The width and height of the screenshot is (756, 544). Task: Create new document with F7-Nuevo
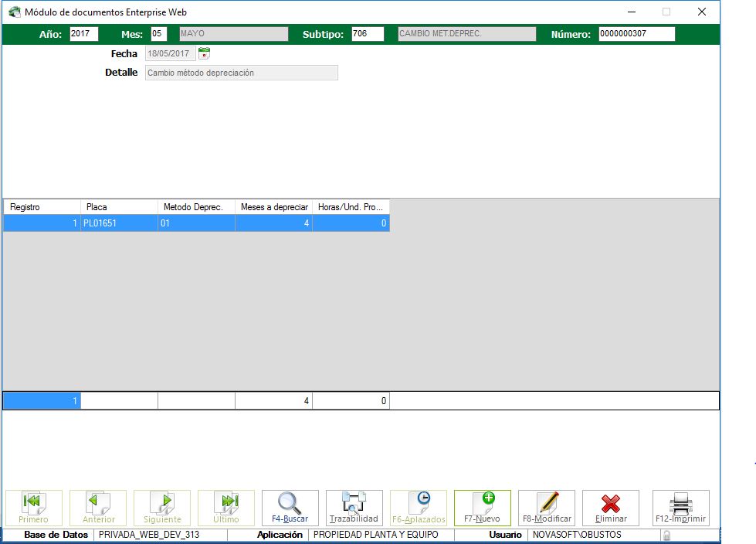click(483, 508)
